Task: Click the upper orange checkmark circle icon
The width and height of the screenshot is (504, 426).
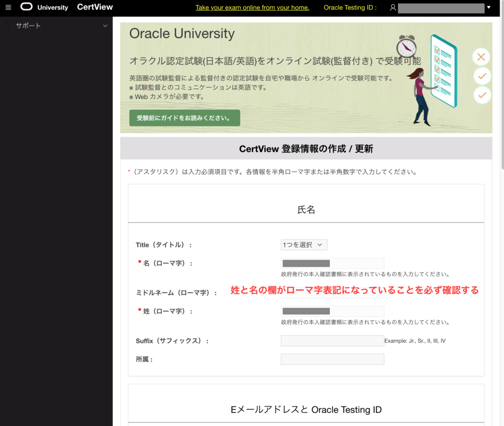Action: pyautogui.click(x=481, y=76)
